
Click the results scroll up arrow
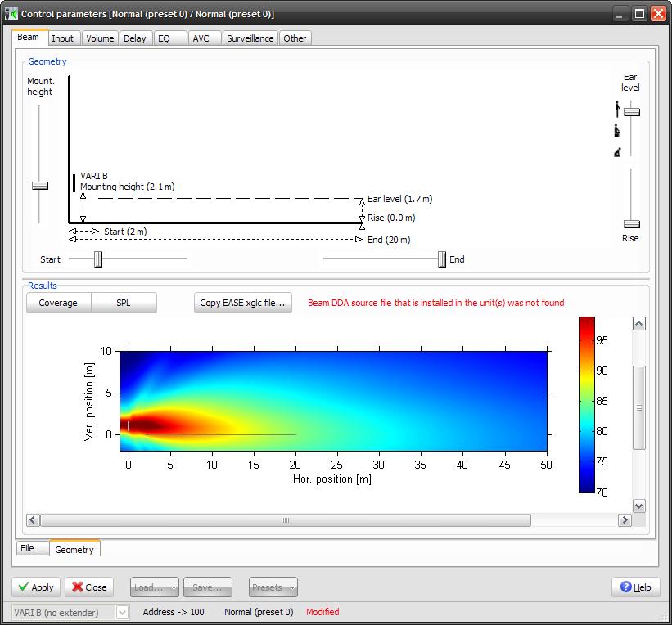click(x=638, y=324)
